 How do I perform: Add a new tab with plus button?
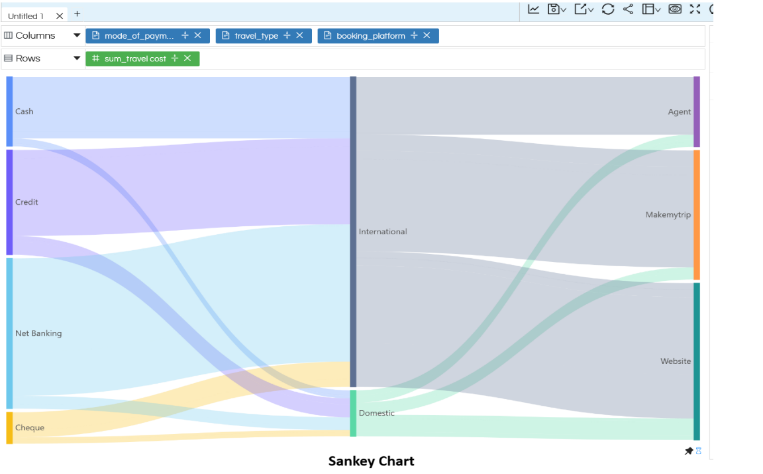(77, 14)
